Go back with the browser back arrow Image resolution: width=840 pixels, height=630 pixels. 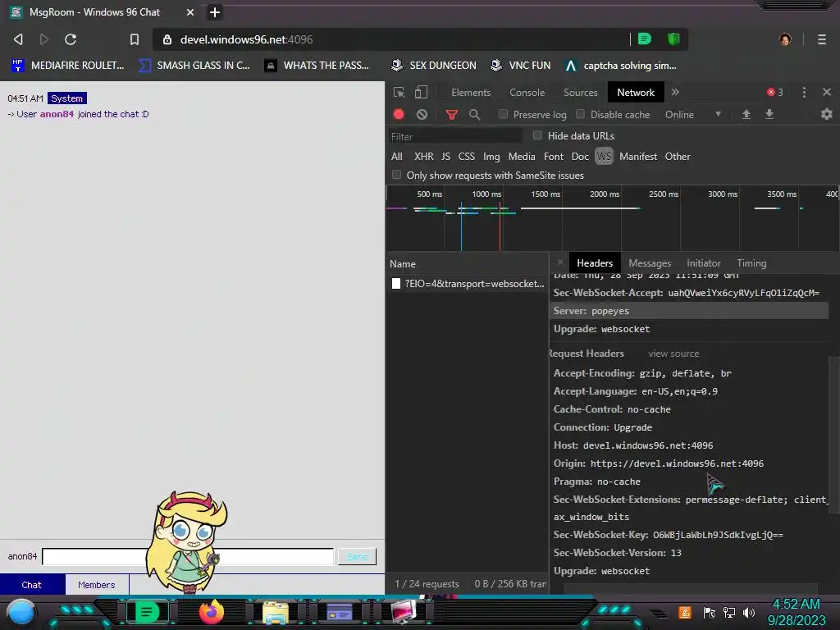18,39
